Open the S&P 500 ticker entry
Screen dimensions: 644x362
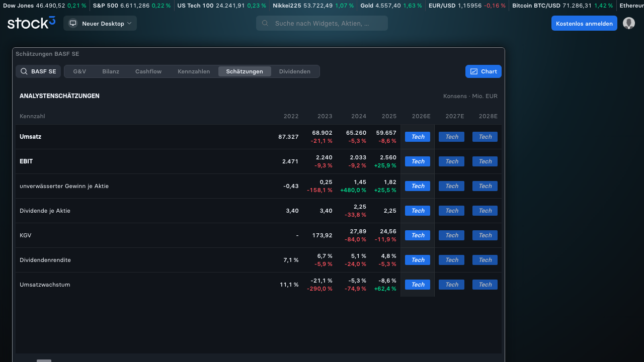(132, 6)
